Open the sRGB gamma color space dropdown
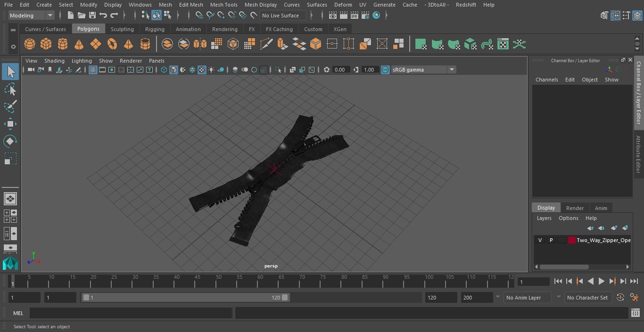644x332 pixels. 423,70
